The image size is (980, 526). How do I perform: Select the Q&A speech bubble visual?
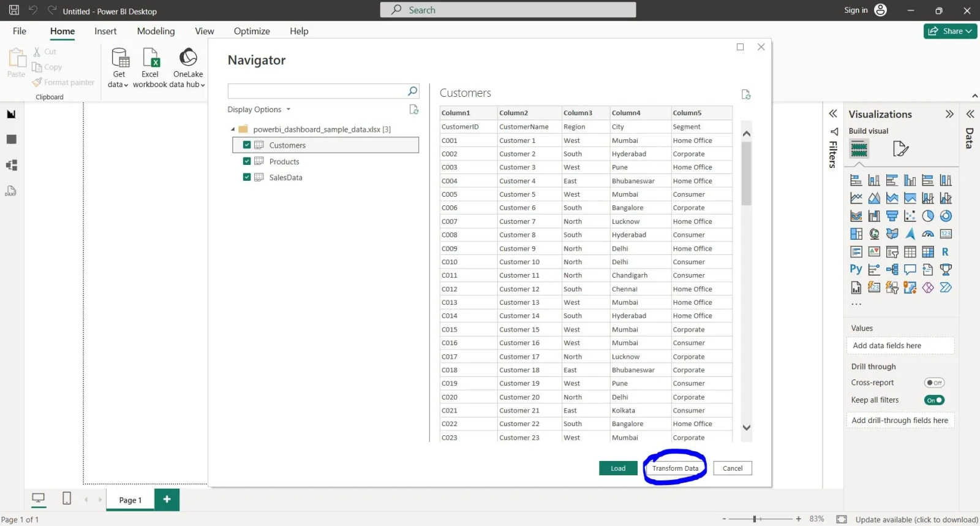[910, 269]
